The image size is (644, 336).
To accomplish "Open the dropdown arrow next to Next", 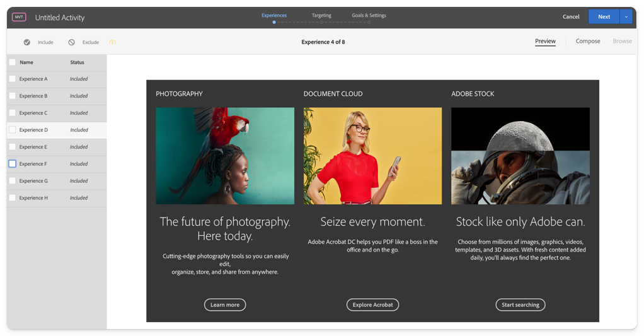I will point(626,17).
